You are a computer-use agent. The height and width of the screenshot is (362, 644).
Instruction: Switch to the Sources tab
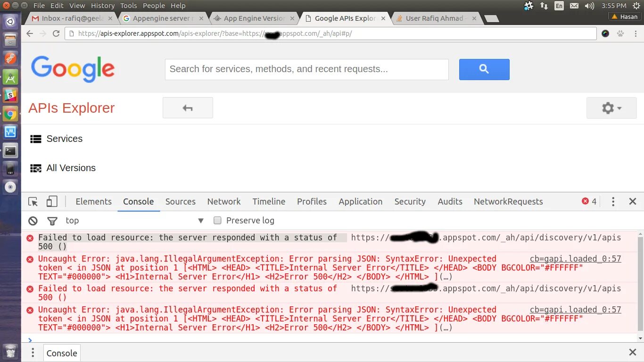(180, 201)
